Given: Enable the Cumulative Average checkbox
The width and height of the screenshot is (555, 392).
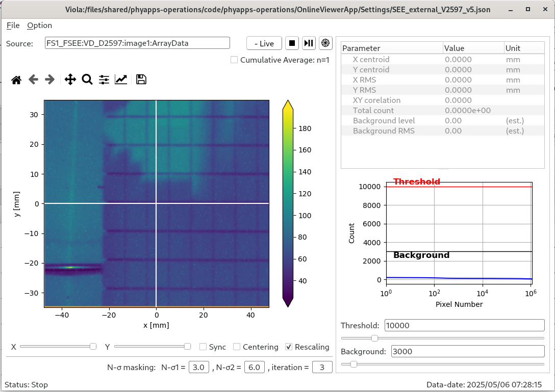Looking at the screenshot, I should click(234, 60).
